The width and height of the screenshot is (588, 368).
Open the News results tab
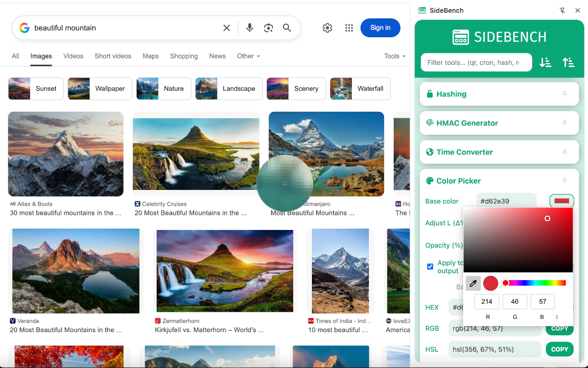pyautogui.click(x=217, y=56)
